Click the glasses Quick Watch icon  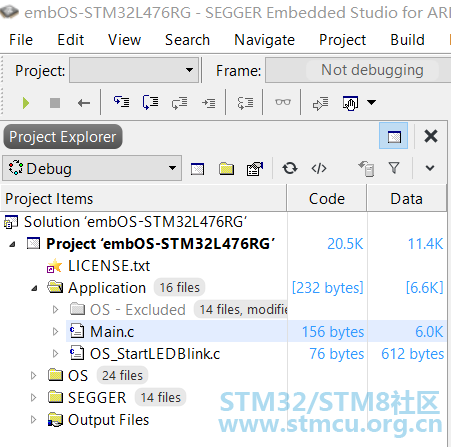click(x=283, y=102)
